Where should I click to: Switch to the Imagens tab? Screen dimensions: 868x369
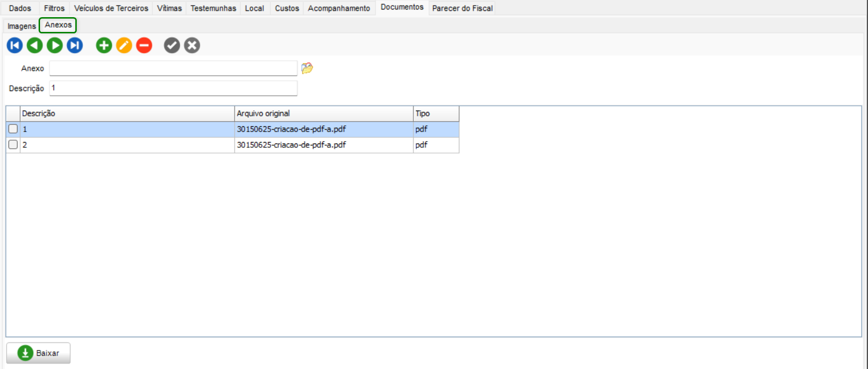point(21,26)
